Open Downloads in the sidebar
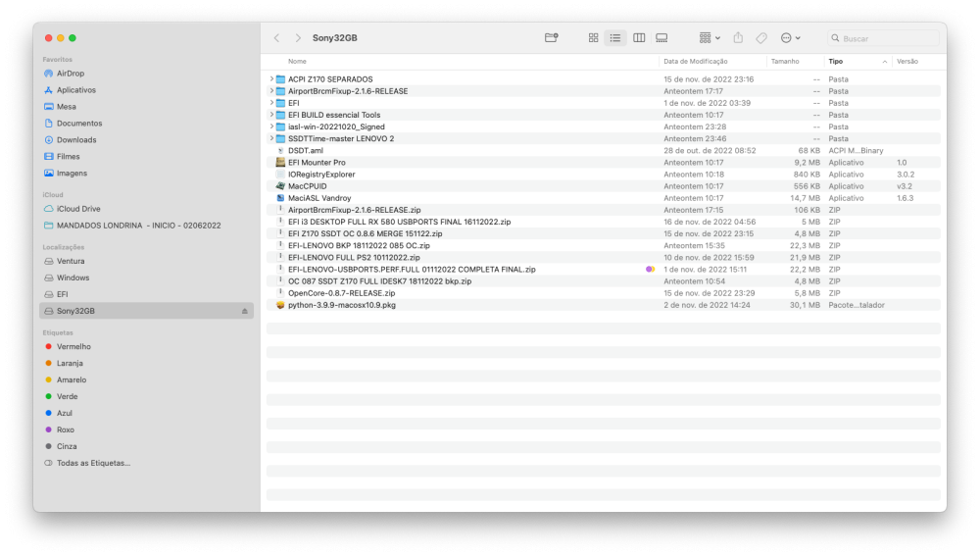980x556 pixels. tap(76, 140)
